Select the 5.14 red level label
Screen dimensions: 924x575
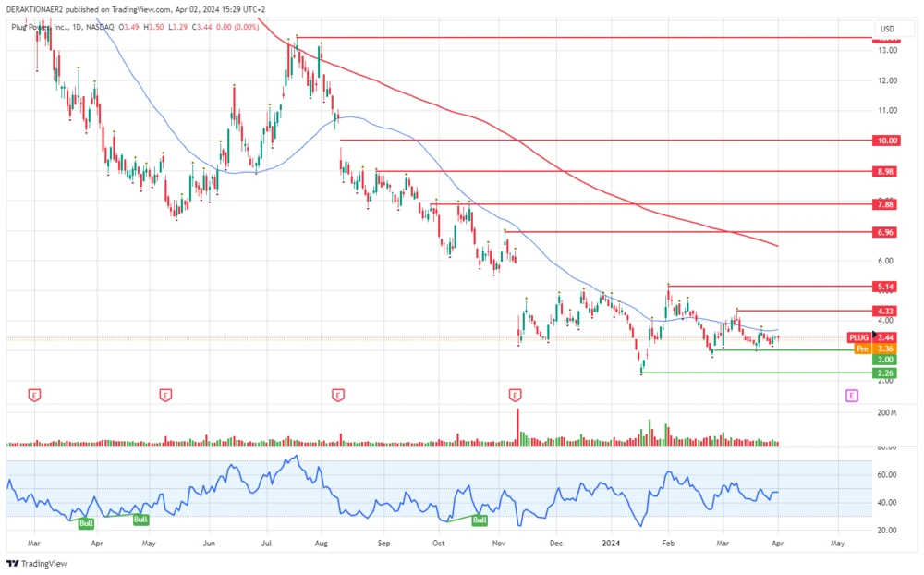click(x=886, y=287)
